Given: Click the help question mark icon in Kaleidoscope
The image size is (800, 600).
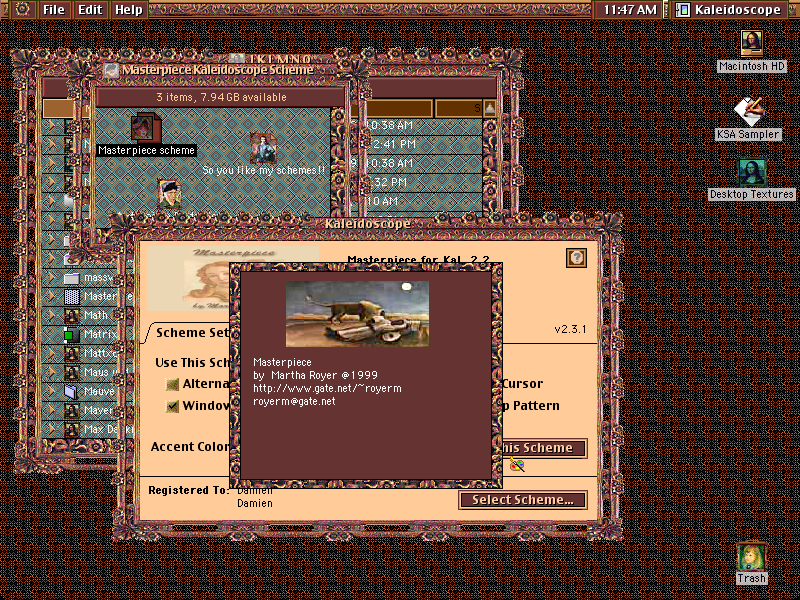Looking at the screenshot, I should pos(576,258).
